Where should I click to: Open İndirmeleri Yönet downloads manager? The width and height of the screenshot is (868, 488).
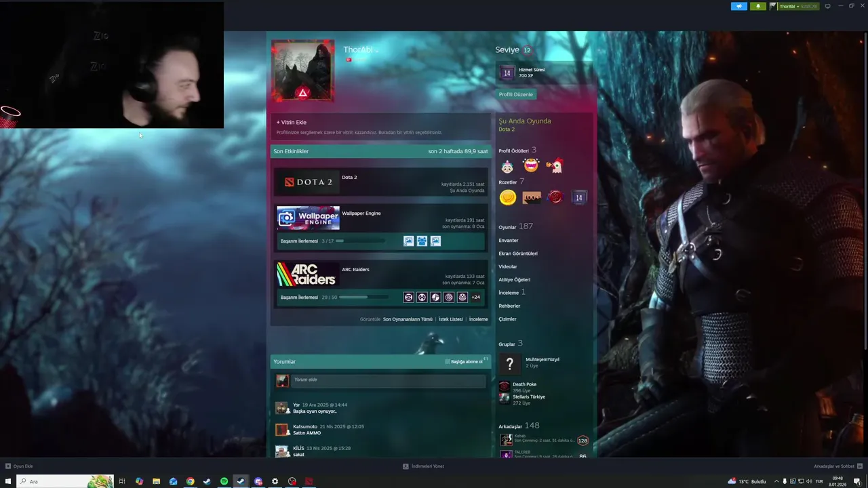pos(423,466)
